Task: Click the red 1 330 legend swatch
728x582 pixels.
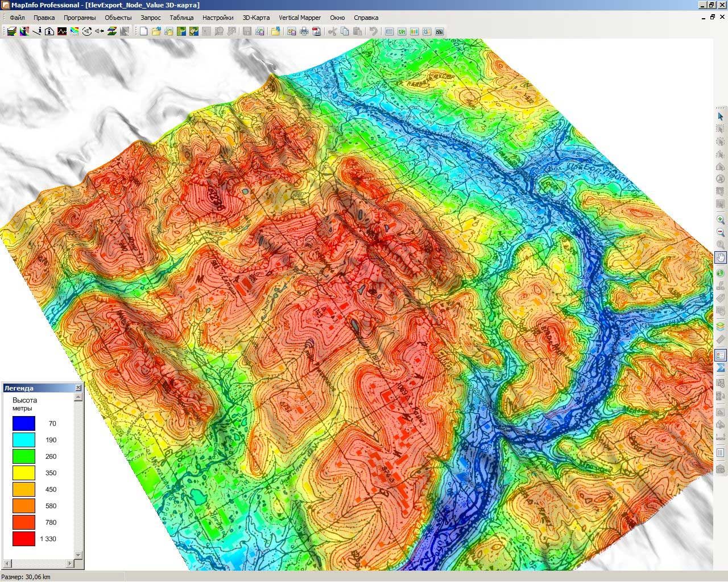Action: (24, 539)
